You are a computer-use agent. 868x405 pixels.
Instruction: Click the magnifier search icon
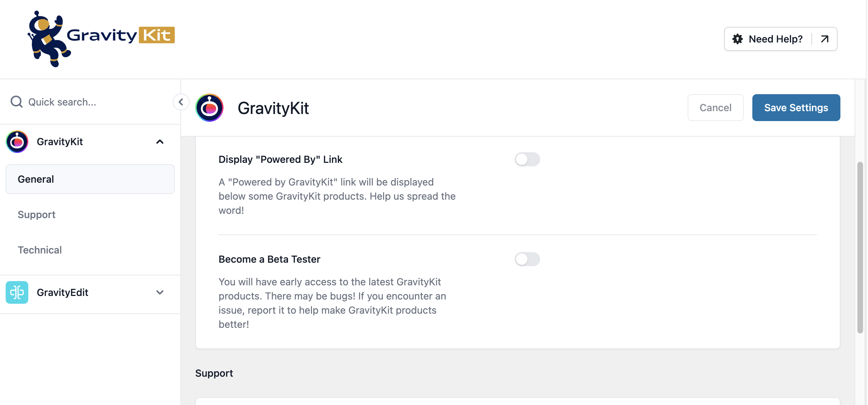tap(16, 102)
